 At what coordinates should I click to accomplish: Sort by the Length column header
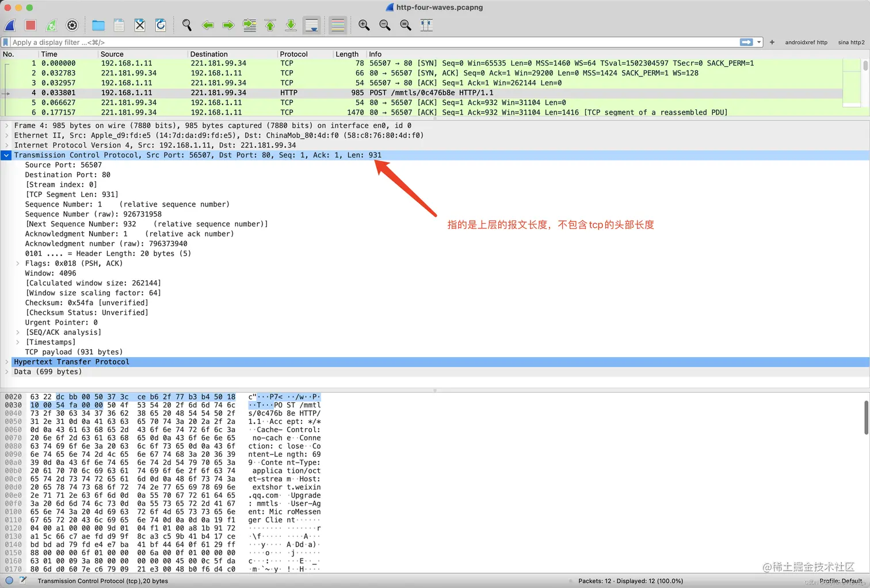click(349, 54)
